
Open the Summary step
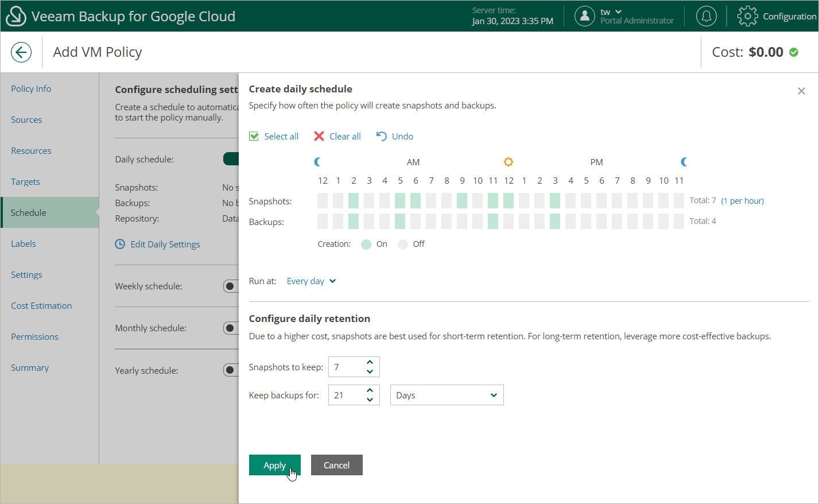[x=30, y=367]
